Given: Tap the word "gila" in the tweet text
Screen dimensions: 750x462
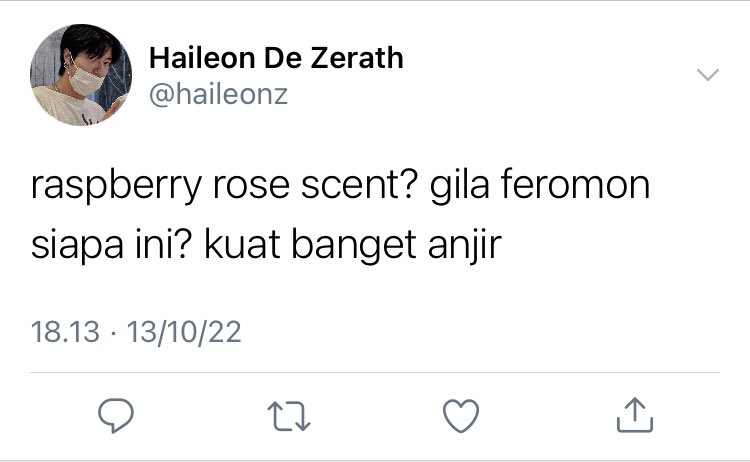Looking at the screenshot, I should coord(459,187).
